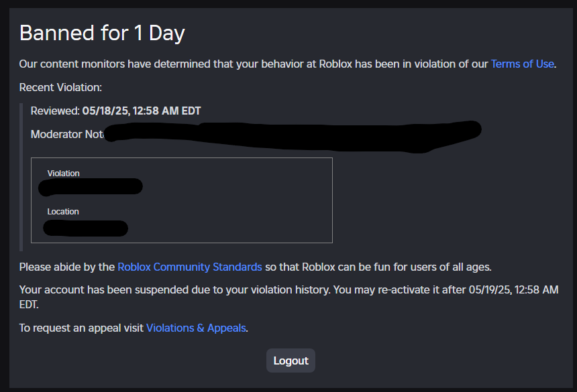Screen dimensions: 577x392
Task: Select the review timestamp 05/18/25, 12:58 AM EDT
Action: point(142,111)
